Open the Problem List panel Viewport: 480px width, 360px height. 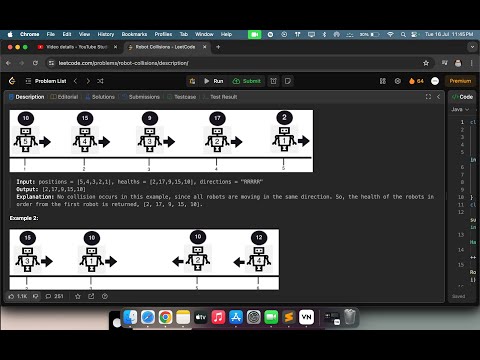point(46,81)
